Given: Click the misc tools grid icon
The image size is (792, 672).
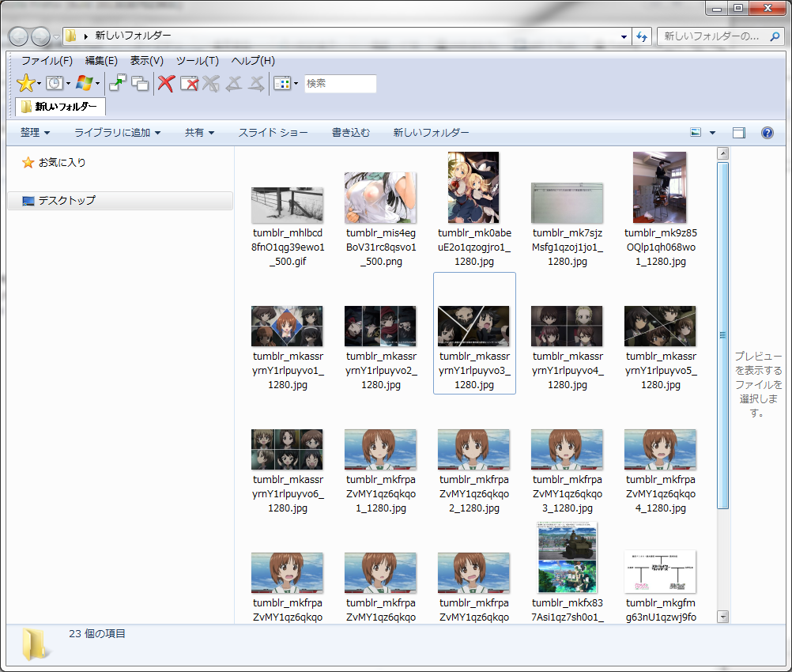Looking at the screenshot, I should point(282,83).
